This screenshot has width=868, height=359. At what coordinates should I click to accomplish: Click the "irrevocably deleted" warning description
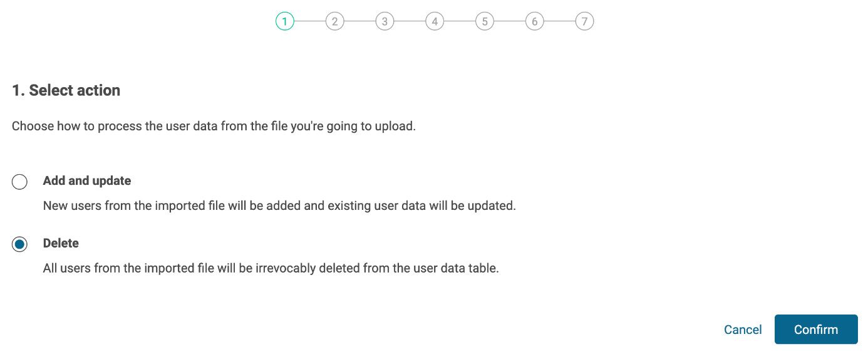pyautogui.click(x=271, y=268)
